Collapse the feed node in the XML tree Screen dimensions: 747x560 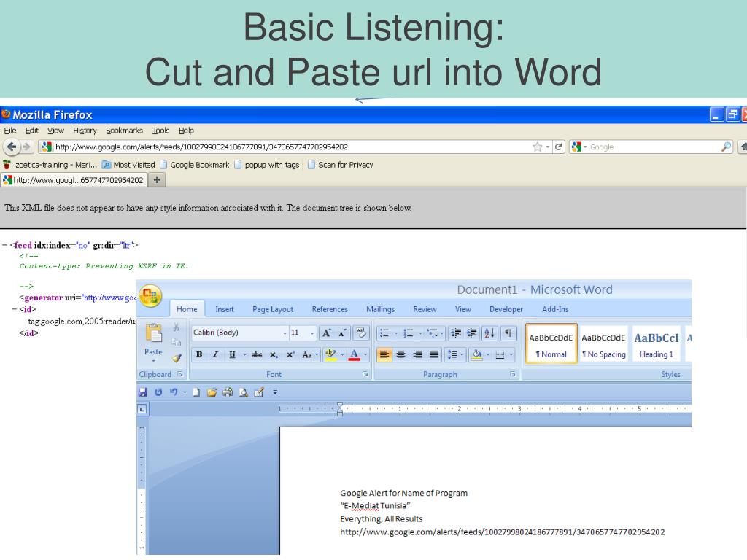click(5, 245)
